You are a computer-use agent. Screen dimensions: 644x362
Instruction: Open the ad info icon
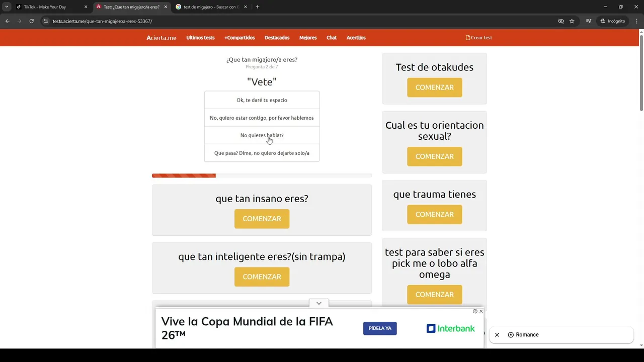pyautogui.click(x=475, y=311)
